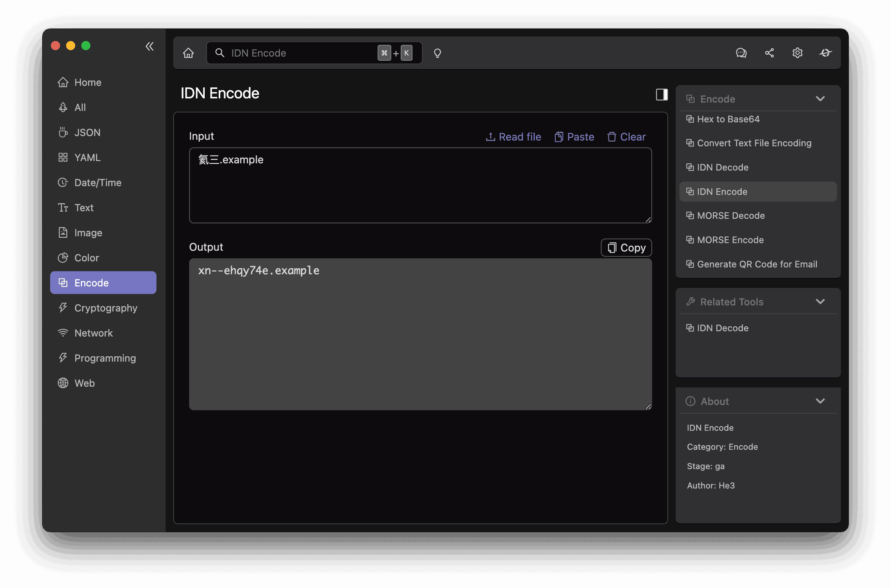Open IDN Decode in Encode list

pos(758,168)
